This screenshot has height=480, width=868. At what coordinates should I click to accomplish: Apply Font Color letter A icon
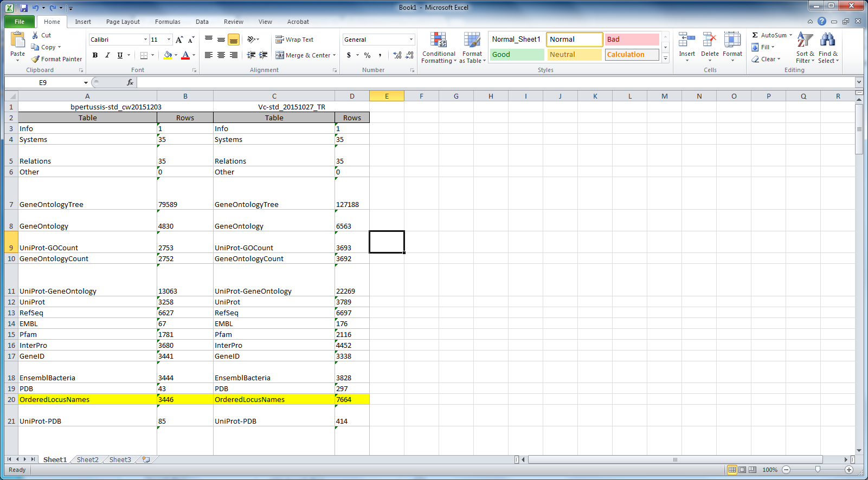point(185,55)
